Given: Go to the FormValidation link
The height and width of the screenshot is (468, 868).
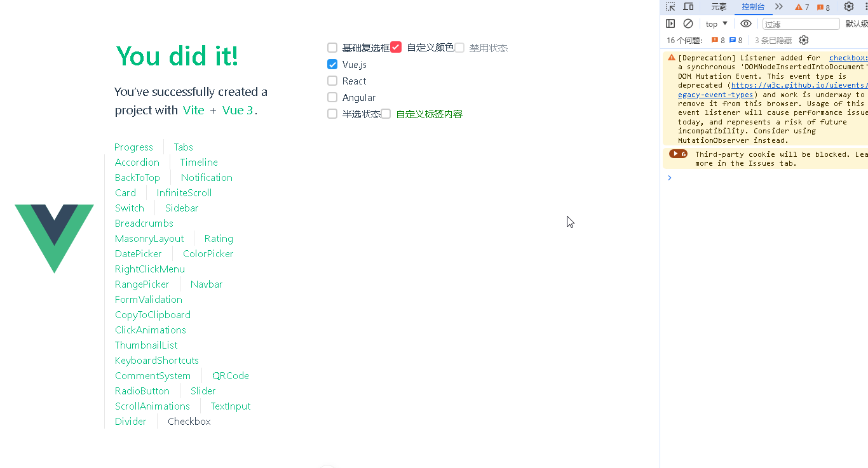Looking at the screenshot, I should pos(149,299).
